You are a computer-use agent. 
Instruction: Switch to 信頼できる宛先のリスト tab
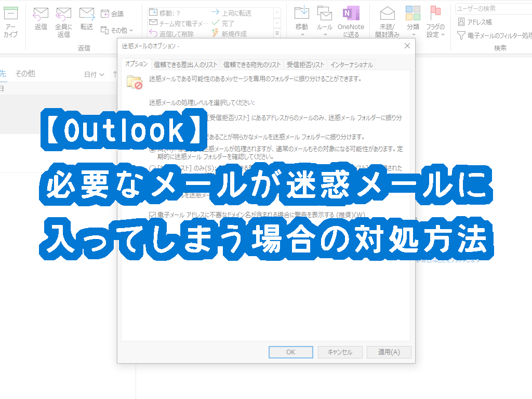click(x=252, y=65)
